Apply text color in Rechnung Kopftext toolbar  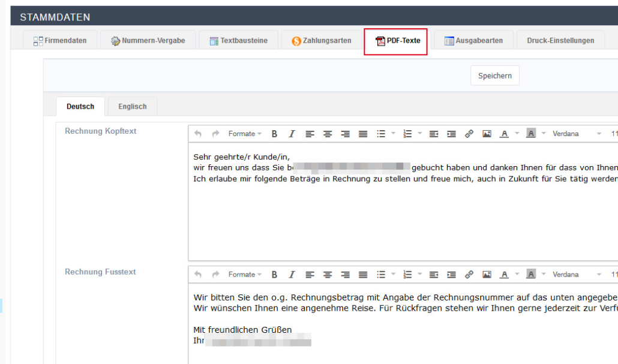[x=504, y=134]
